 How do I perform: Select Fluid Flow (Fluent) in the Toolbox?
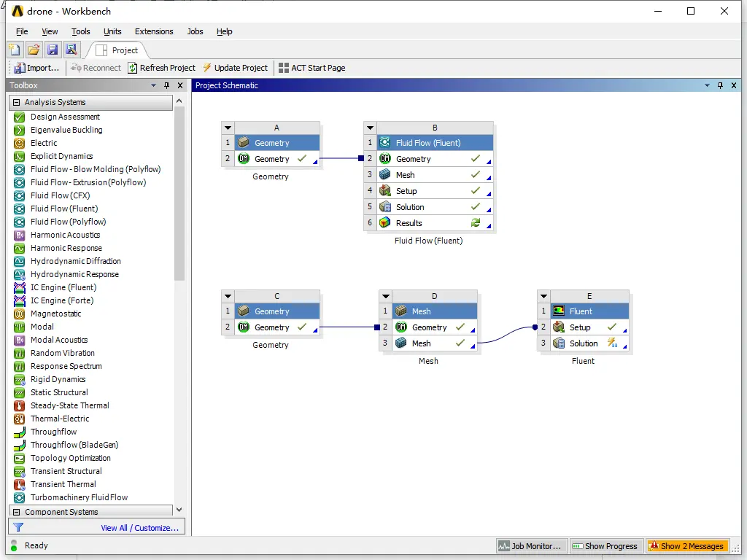[64, 209]
